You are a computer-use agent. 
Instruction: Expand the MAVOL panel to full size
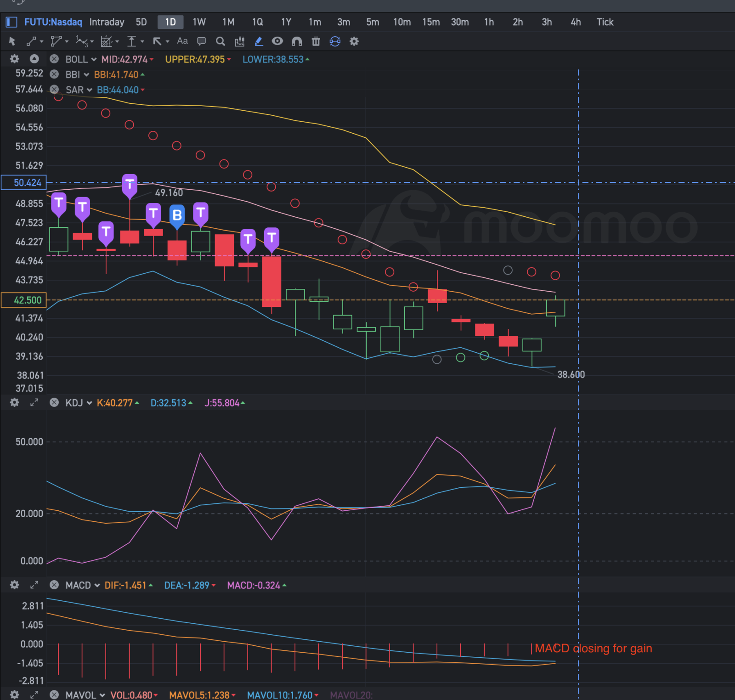pos(34,695)
